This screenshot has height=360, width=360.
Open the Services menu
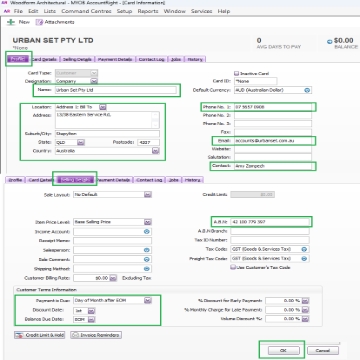[x=202, y=11]
